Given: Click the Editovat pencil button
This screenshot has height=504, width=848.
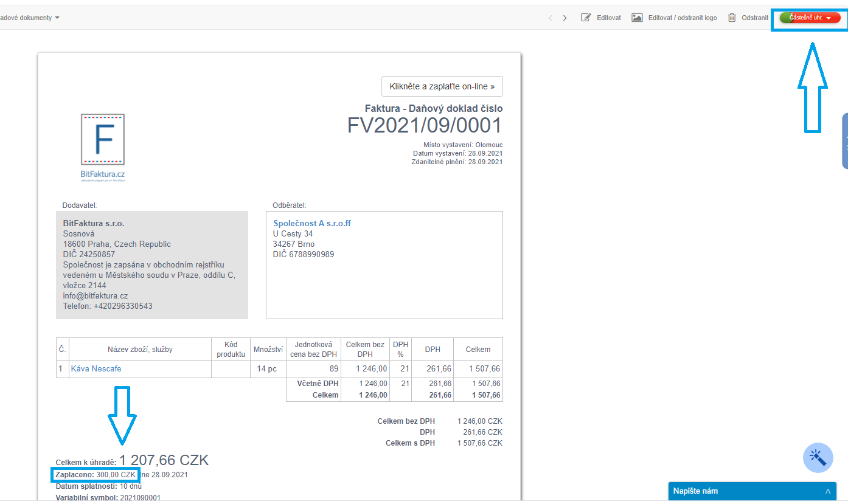Looking at the screenshot, I should [x=601, y=18].
